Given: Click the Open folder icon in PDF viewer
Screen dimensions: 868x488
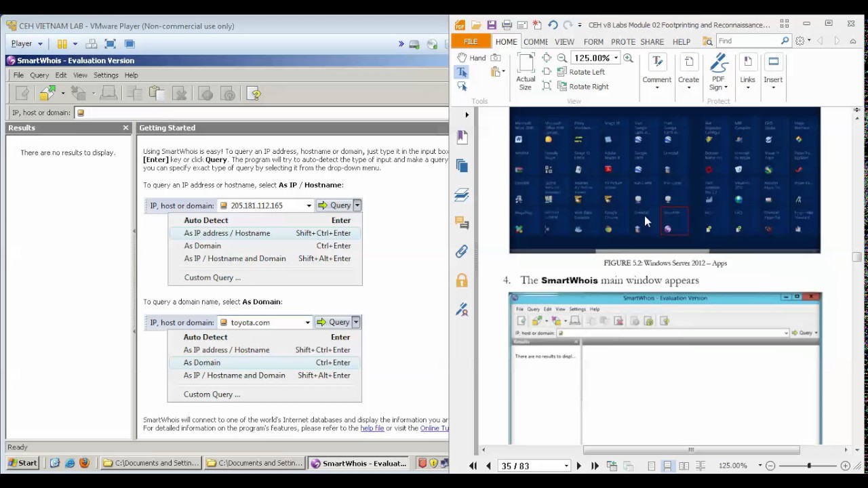Looking at the screenshot, I should tap(476, 25).
